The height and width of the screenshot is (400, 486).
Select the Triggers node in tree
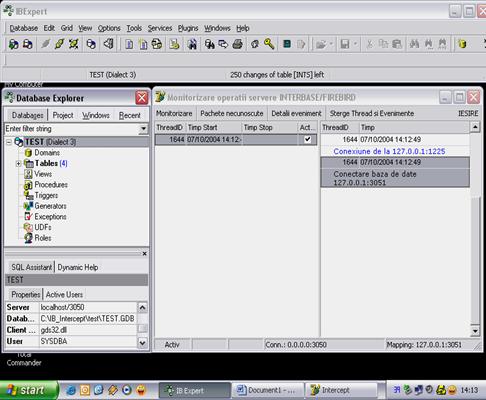pyautogui.click(x=46, y=195)
